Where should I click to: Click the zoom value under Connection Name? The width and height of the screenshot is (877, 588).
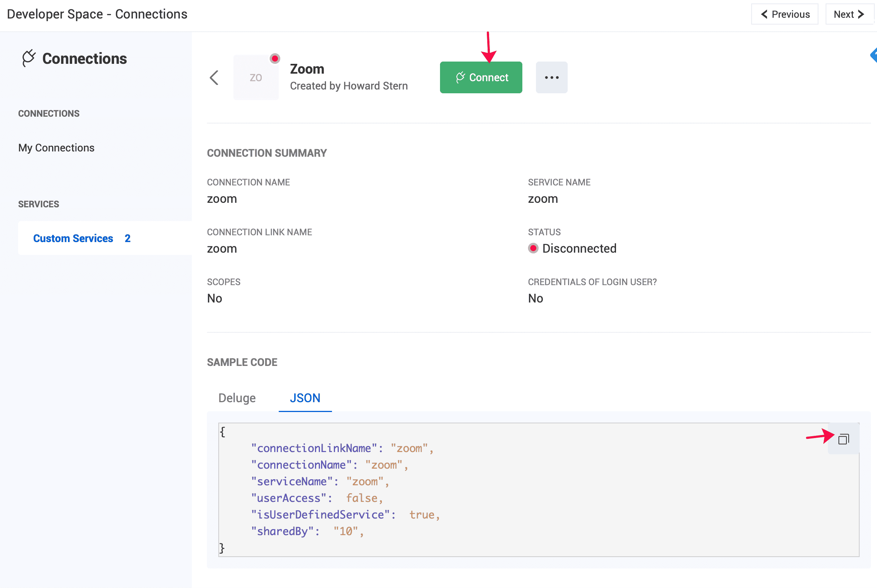222,199
